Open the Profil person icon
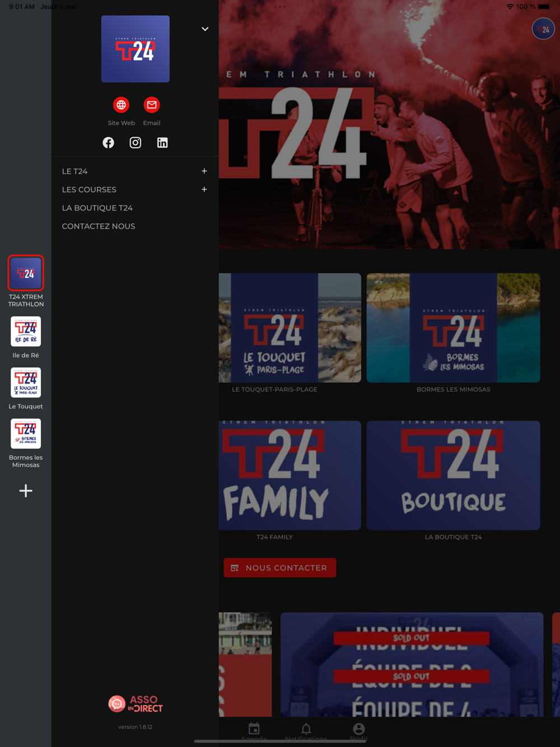This screenshot has height=747, width=560. point(358,729)
